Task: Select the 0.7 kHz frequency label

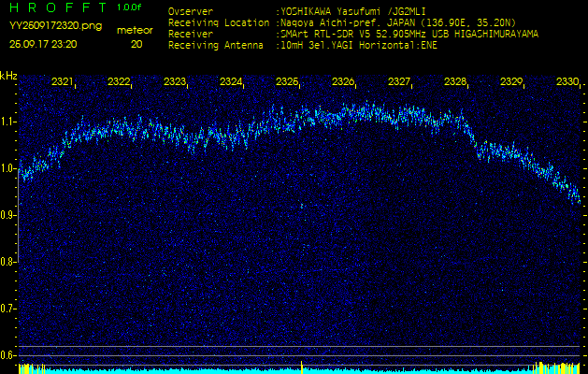Action: pyautogui.click(x=8, y=309)
